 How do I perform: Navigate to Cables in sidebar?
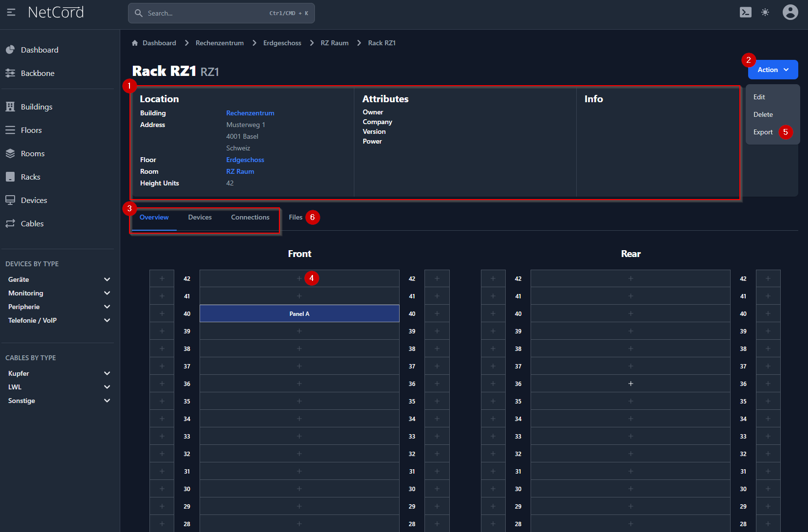(32, 224)
